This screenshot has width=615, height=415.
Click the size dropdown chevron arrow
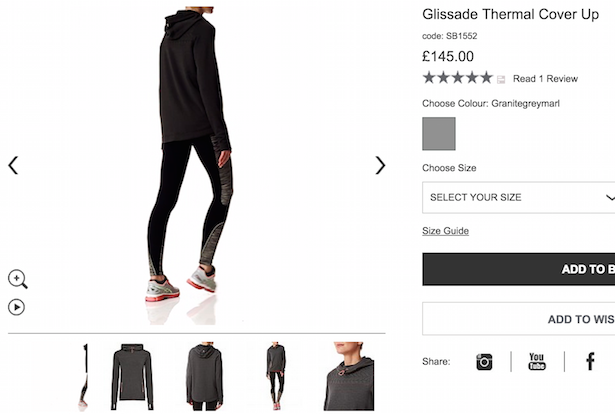[610, 197]
